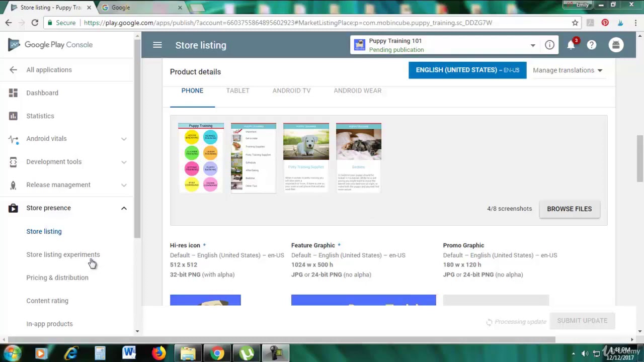Open the account avatar icon
The width and height of the screenshot is (644, 362).
[x=616, y=45]
